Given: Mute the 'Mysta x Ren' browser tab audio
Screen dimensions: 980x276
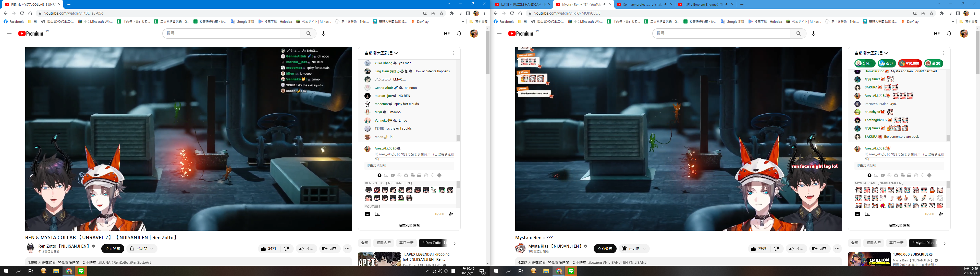Looking at the screenshot, I should pyautogui.click(x=605, y=5).
